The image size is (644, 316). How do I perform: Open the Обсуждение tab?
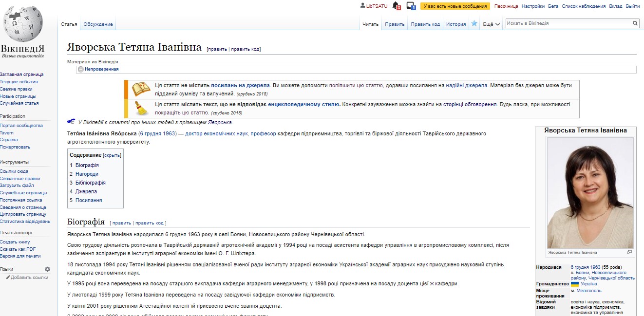point(98,24)
